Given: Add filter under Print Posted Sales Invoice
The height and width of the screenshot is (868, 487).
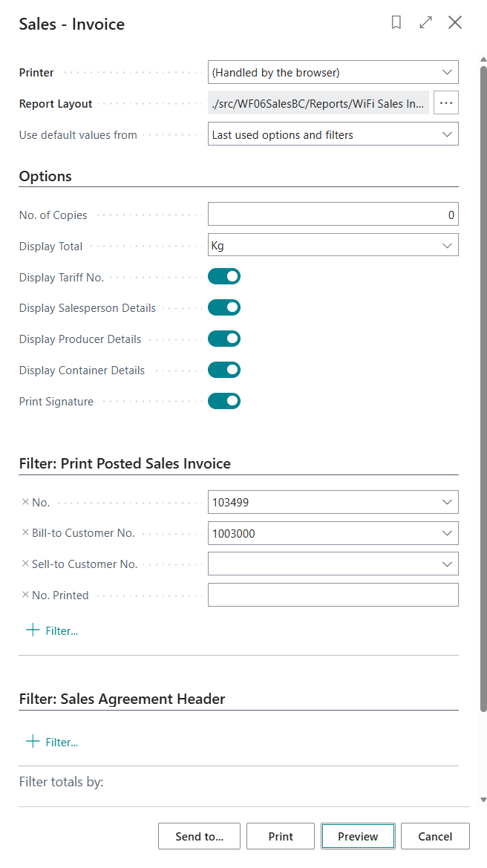Looking at the screenshot, I should tap(52, 630).
